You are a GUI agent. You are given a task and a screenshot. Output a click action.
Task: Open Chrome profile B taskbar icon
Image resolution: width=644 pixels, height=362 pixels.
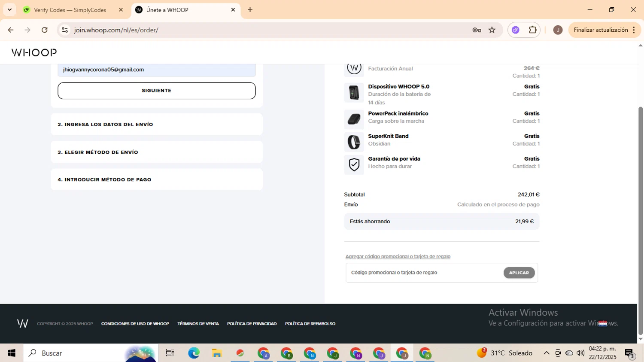(x=286, y=353)
